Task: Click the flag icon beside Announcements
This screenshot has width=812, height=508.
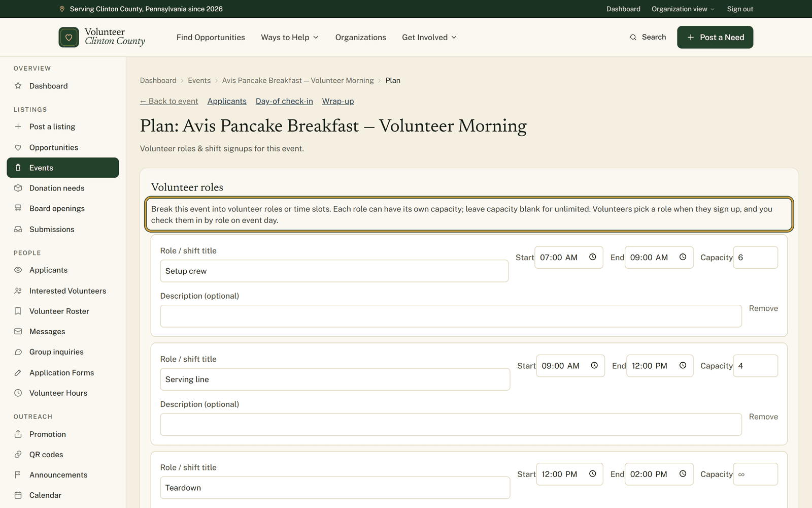Action: (18, 474)
